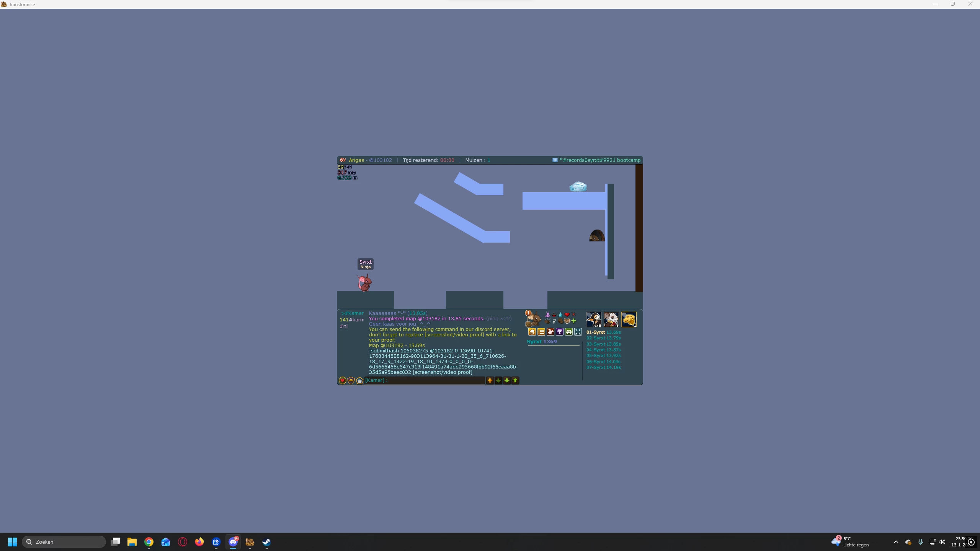Click the Syrxt 1369 player entry
Screen dimensions: 980x551
point(542,342)
